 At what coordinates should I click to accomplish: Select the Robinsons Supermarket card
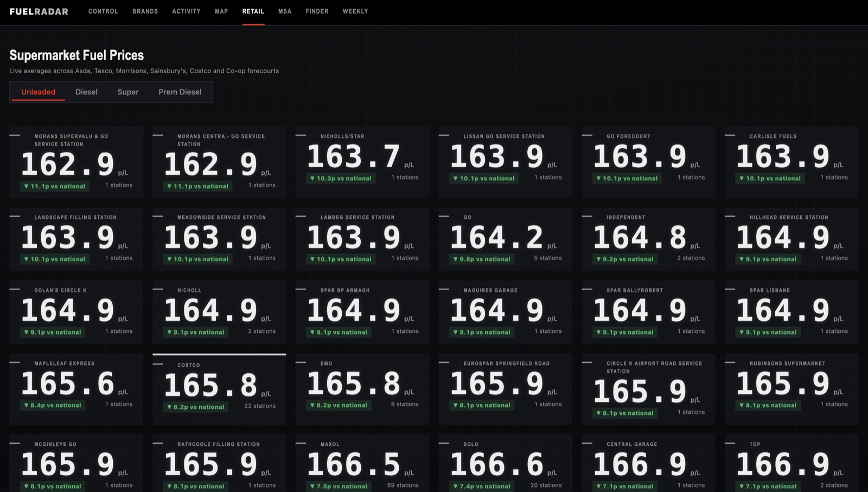[x=792, y=389]
